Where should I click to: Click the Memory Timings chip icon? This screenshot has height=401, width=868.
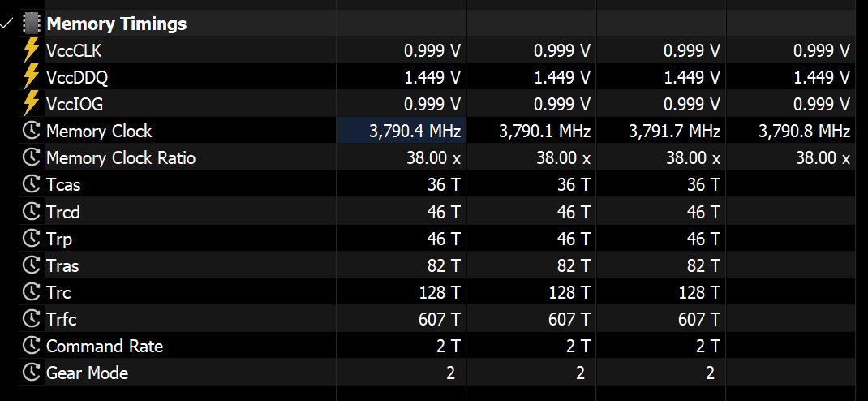31,24
